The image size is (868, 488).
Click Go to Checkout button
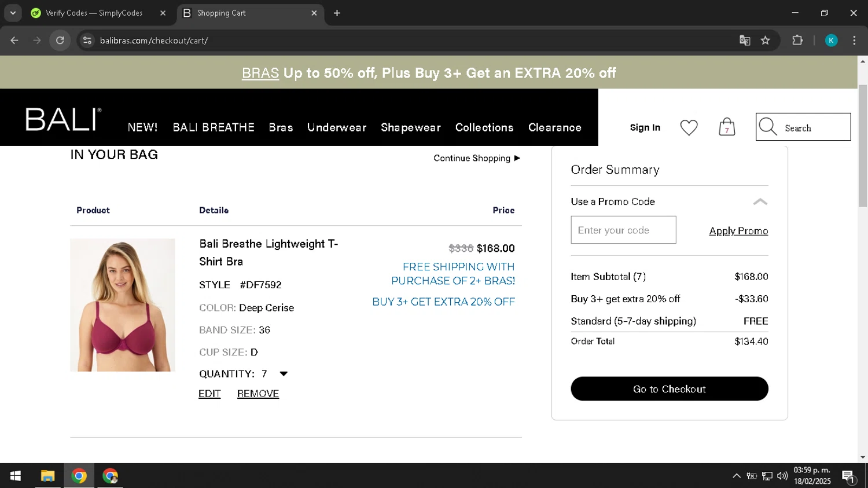tap(670, 389)
